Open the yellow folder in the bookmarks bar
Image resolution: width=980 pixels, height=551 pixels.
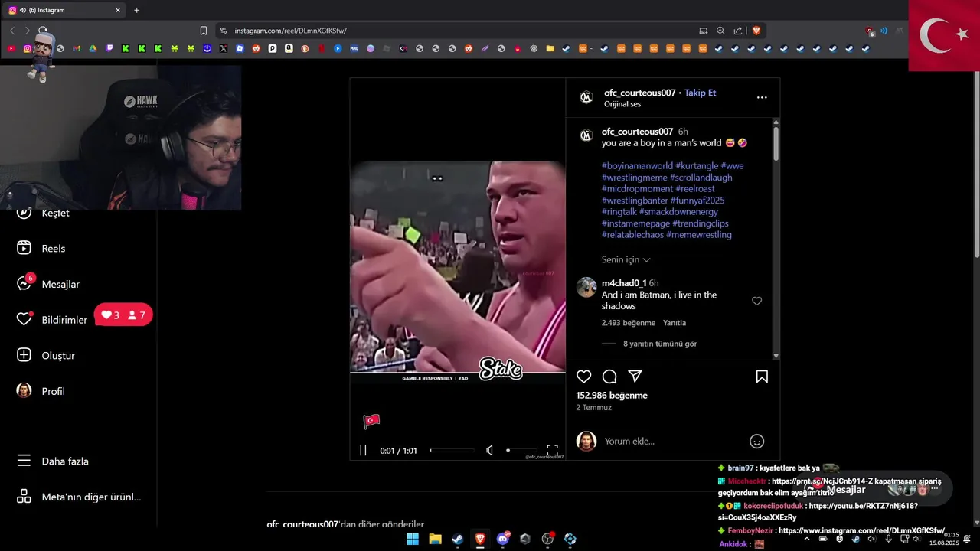pyautogui.click(x=550, y=48)
